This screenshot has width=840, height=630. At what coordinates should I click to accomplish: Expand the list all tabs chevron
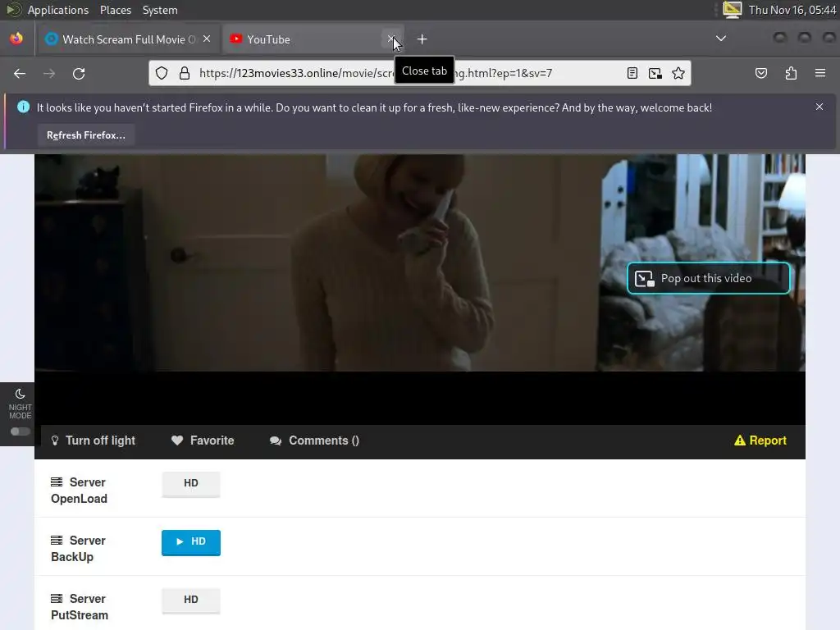pyautogui.click(x=721, y=39)
